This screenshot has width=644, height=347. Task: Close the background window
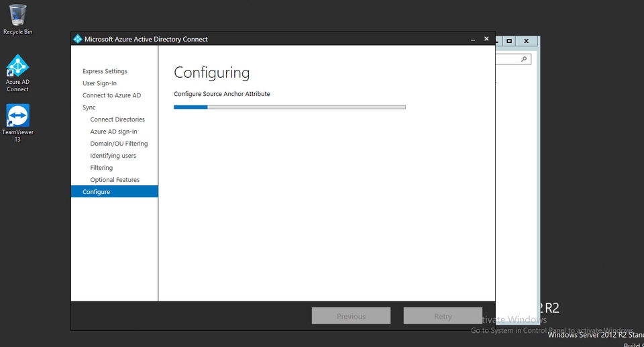(526, 41)
